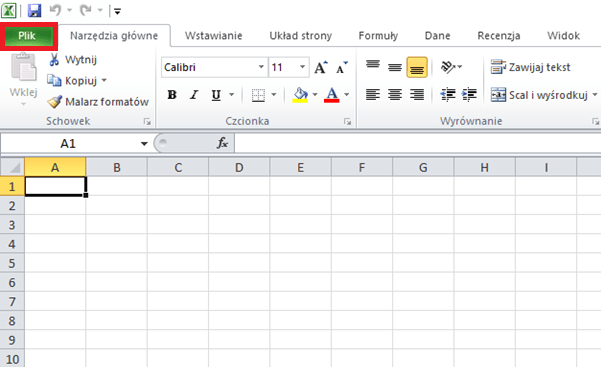Click Scal i wyśrodkuj button

coord(539,95)
